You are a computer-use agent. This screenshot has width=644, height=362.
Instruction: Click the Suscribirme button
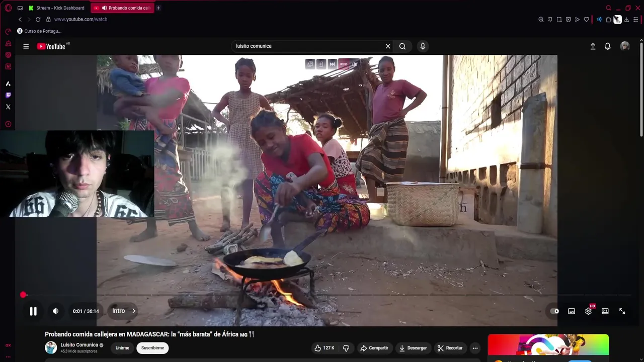(x=152, y=348)
